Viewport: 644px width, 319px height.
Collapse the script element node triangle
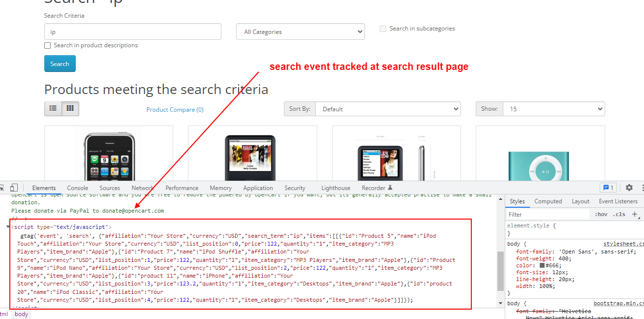tap(8, 227)
